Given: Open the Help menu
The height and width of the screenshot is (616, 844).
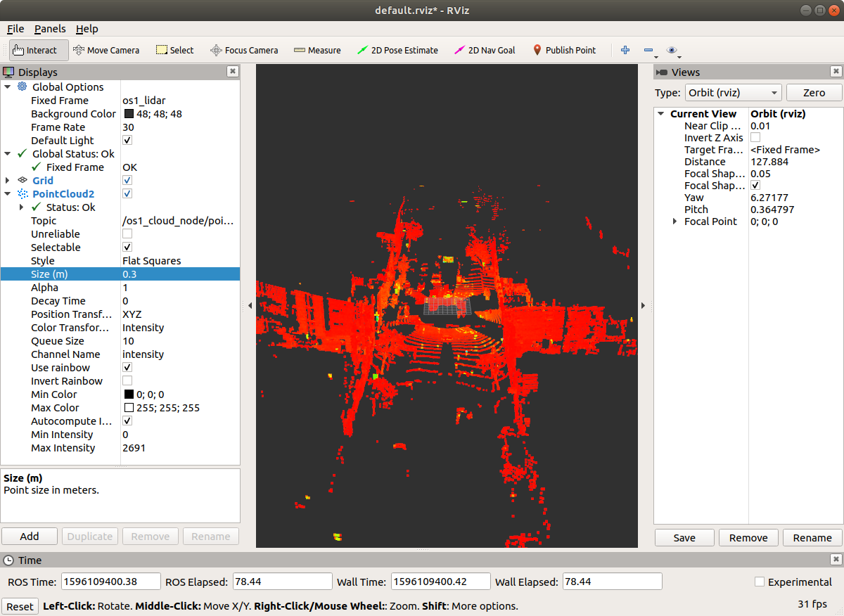Looking at the screenshot, I should (x=87, y=29).
